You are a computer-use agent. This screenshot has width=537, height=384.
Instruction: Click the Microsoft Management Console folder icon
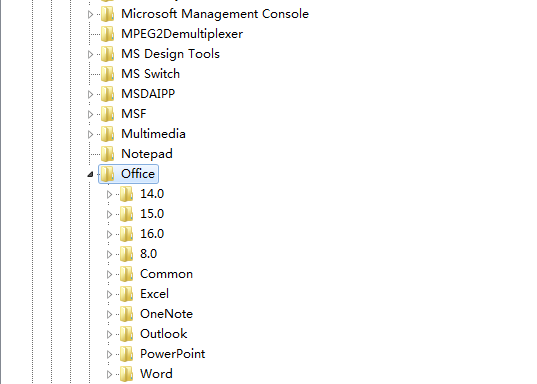[x=108, y=14]
